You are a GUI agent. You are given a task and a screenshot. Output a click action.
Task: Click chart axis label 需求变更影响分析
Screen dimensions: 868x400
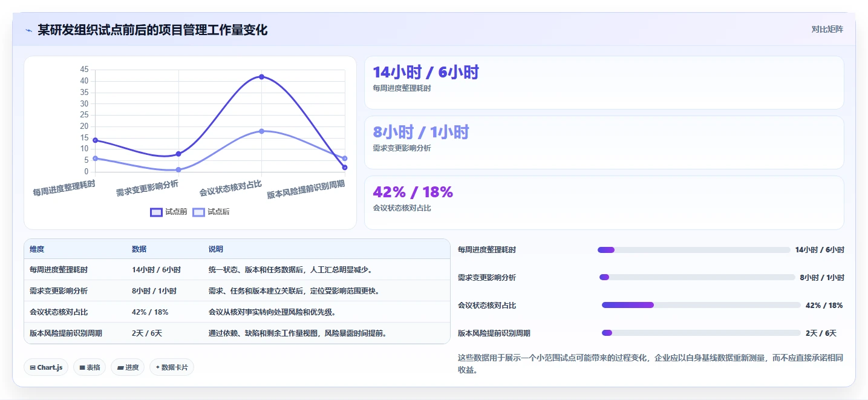click(x=148, y=188)
